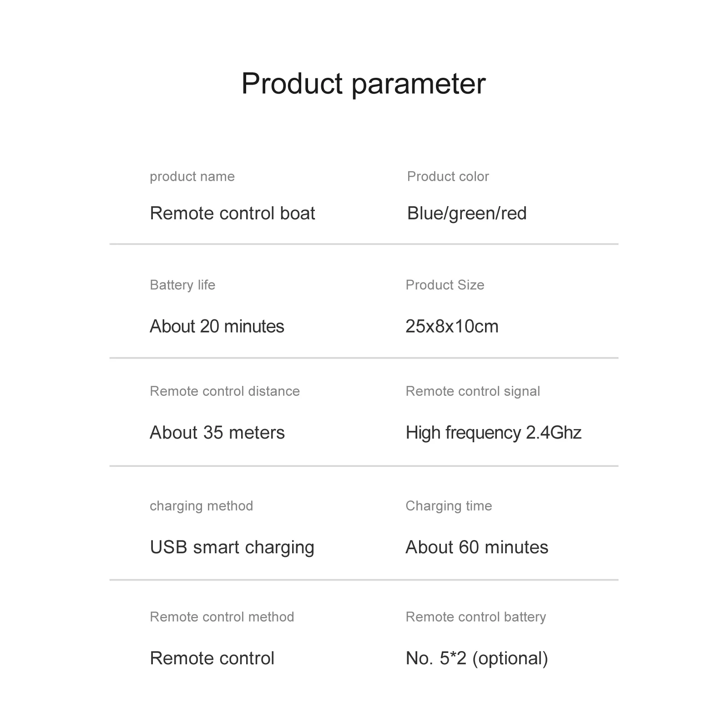Click the "About 60 minutes" value
This screenshot has width=728, height=728.
coord(476,547)
